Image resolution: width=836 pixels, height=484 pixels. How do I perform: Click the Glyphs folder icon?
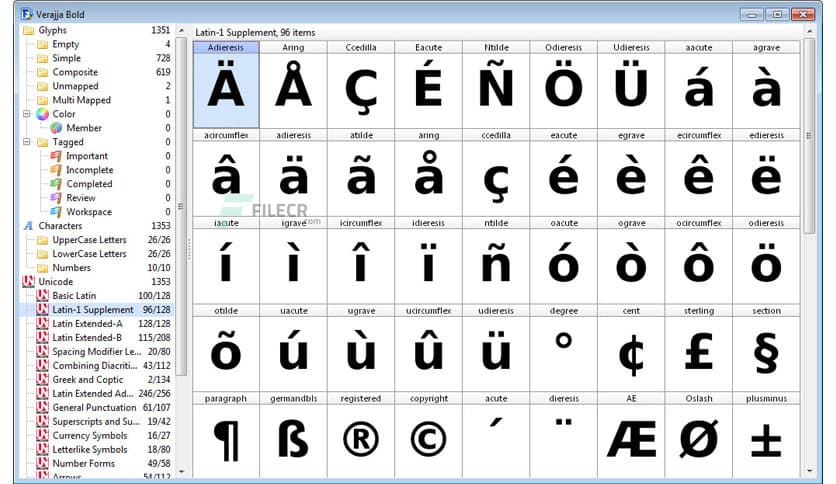pyautogui.click(x=28, y=30)
